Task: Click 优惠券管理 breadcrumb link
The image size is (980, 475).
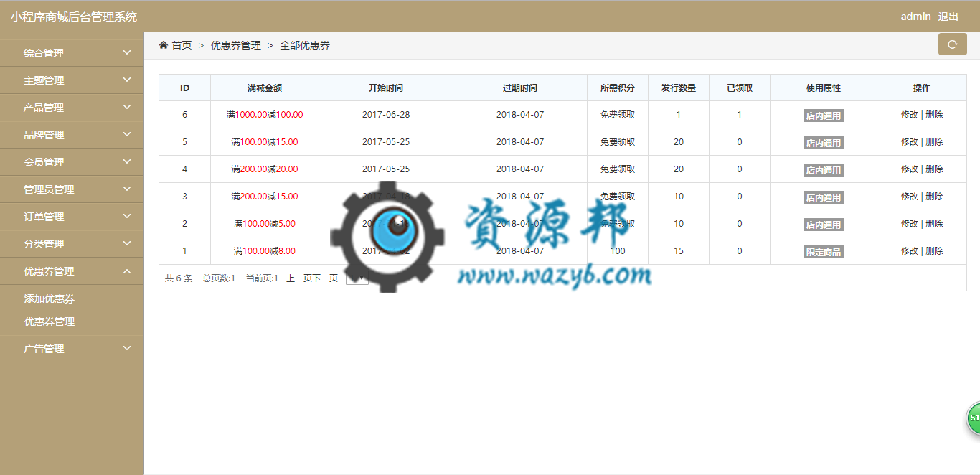Action: [x=236, y=45]
